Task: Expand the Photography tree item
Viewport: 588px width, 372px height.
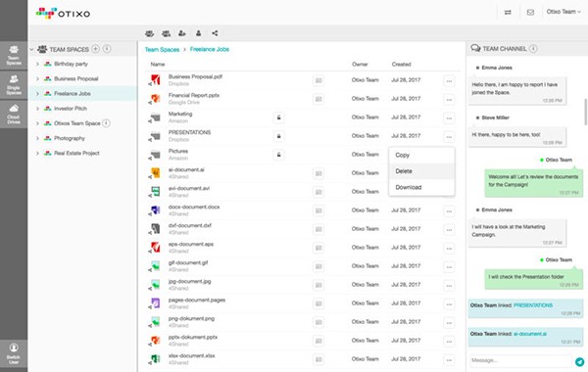Action: 37,138
